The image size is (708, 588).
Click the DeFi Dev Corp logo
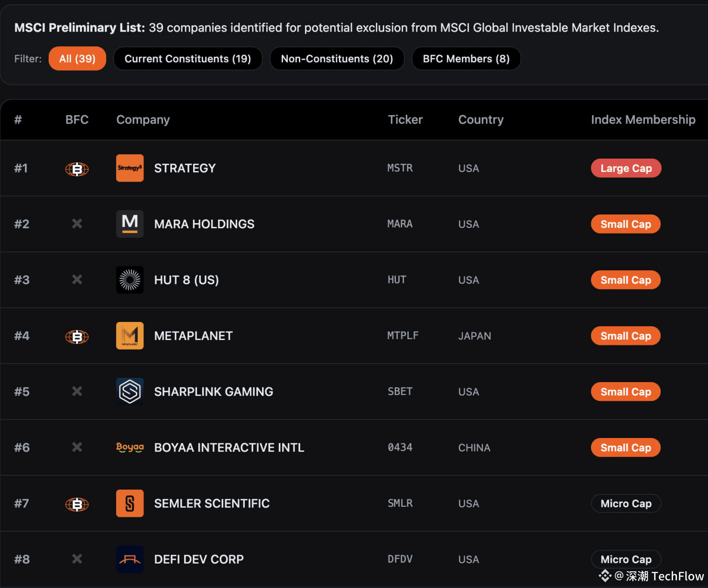pyautogui.click(x=130, y=559)
